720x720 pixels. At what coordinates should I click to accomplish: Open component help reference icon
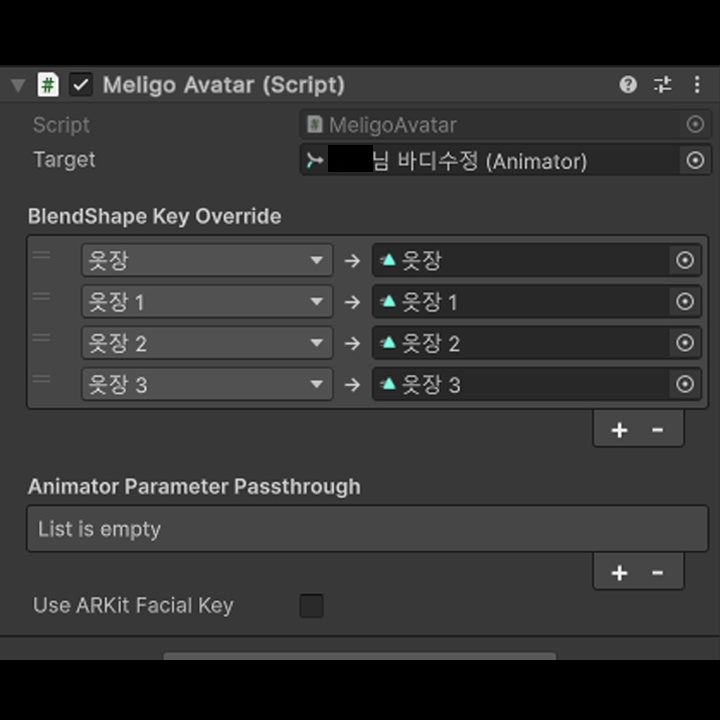click(x=628, y=85)
